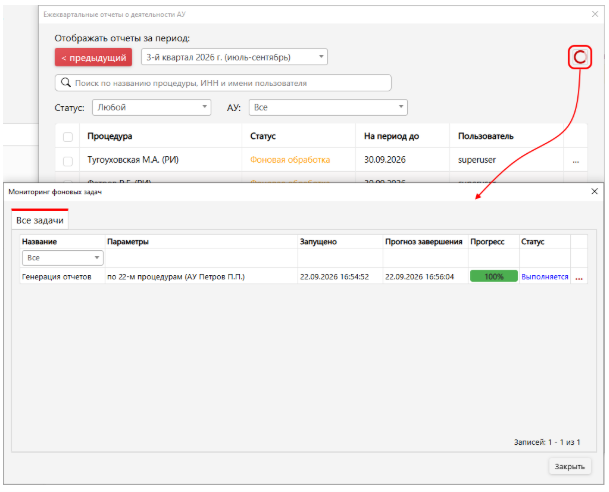The height and width of the screenshot is (492, 609).
Task: Click the Параметры column header
Action: tap(128, 242)
